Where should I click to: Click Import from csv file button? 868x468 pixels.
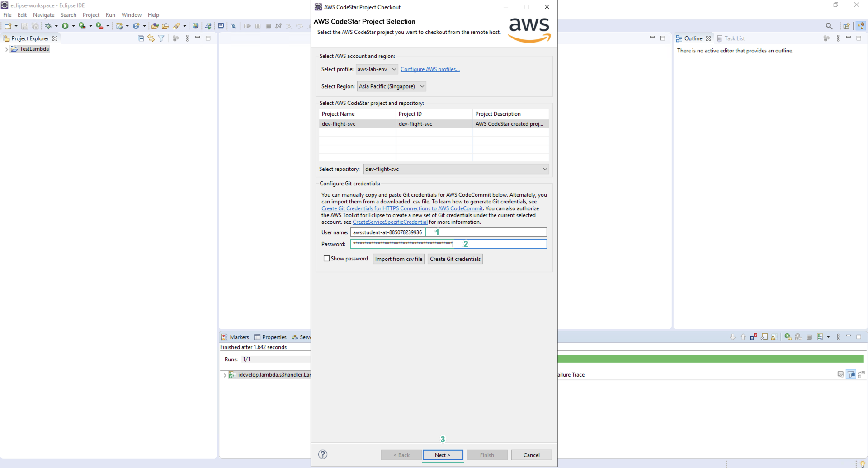pos(398,259)
